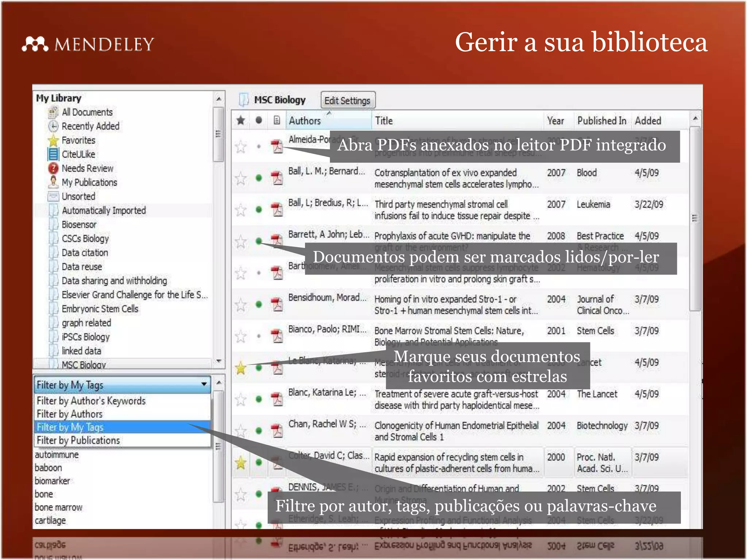Click the document table scrollbar thumb
Image resolution: width=747 pixels, height=560 pixels.
coord(695,219)
